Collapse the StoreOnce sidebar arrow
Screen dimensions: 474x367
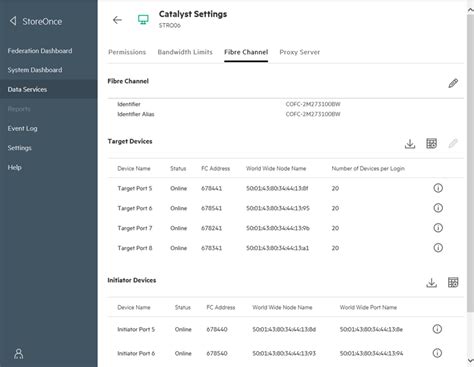tap(13, 21)
